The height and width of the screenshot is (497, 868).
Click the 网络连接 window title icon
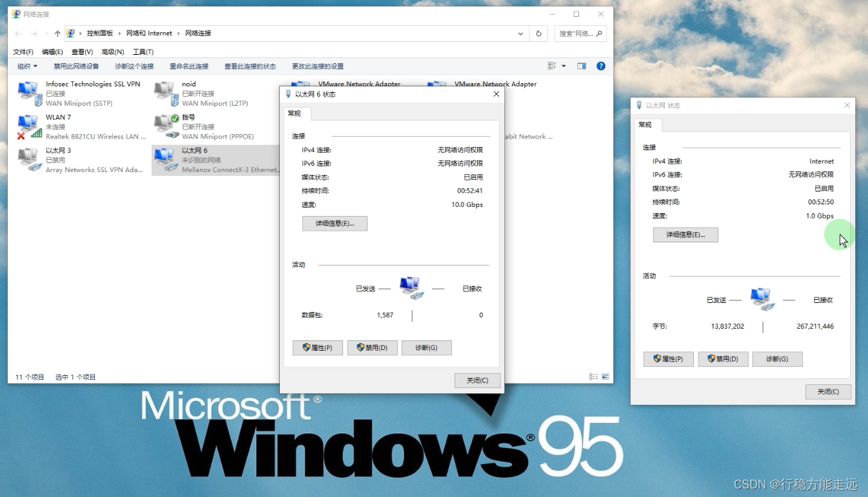point(16,14)
